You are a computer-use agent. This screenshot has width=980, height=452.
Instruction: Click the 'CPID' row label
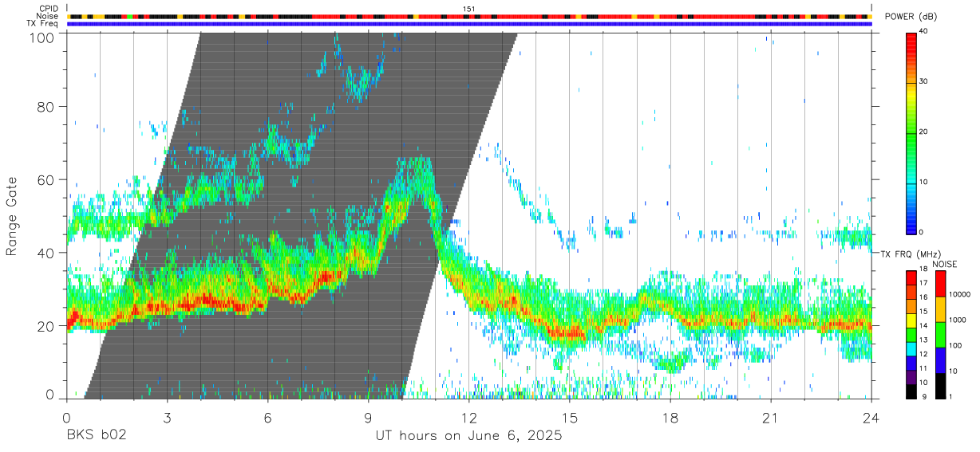pos(49,9)
